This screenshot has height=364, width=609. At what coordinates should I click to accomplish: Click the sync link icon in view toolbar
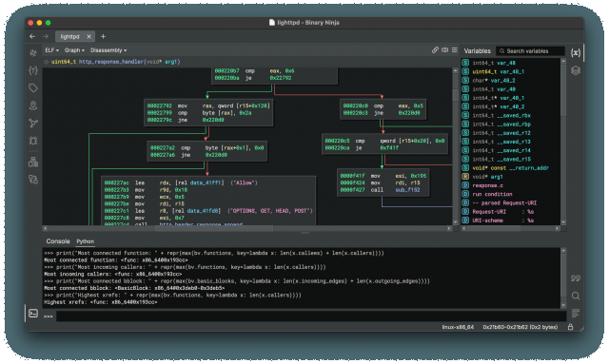(x=435, y=50)
